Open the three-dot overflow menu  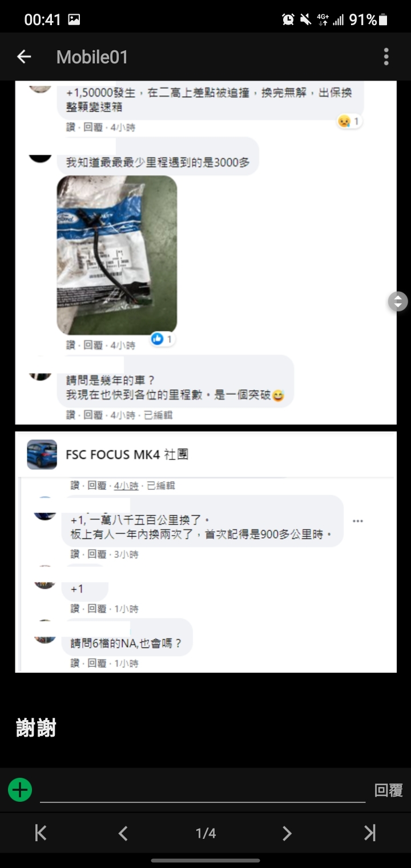click(386, 57)
